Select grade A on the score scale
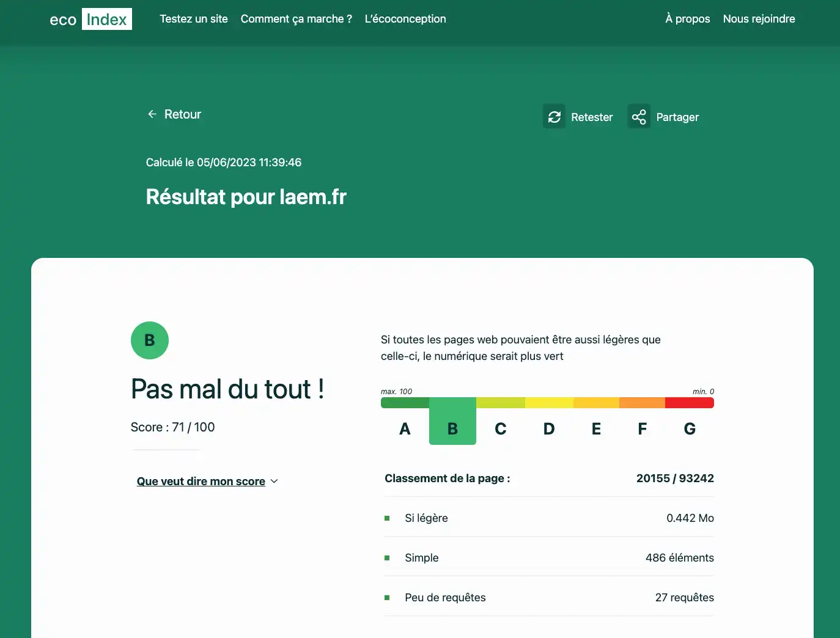840x638 pixels. 405,429
